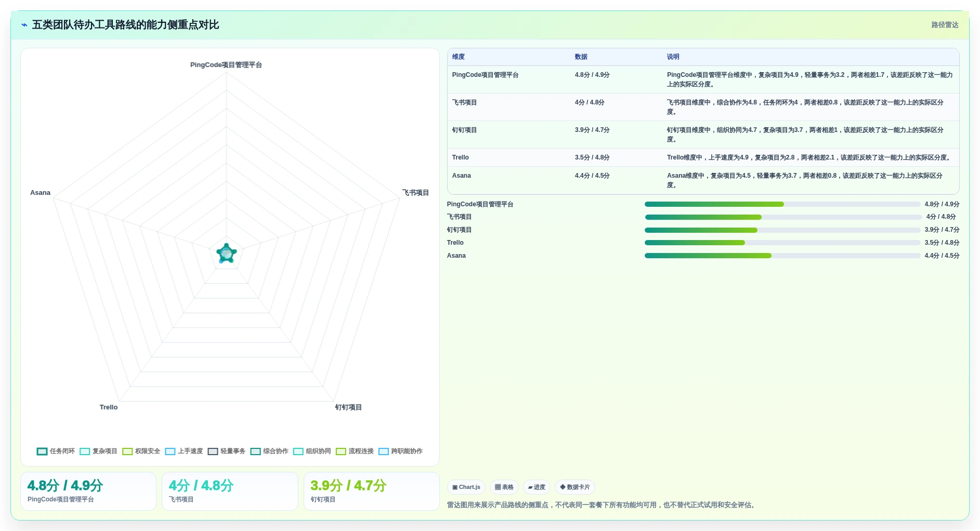
Task: Click the Chart.js tag chip
Action: click(466, 487)
